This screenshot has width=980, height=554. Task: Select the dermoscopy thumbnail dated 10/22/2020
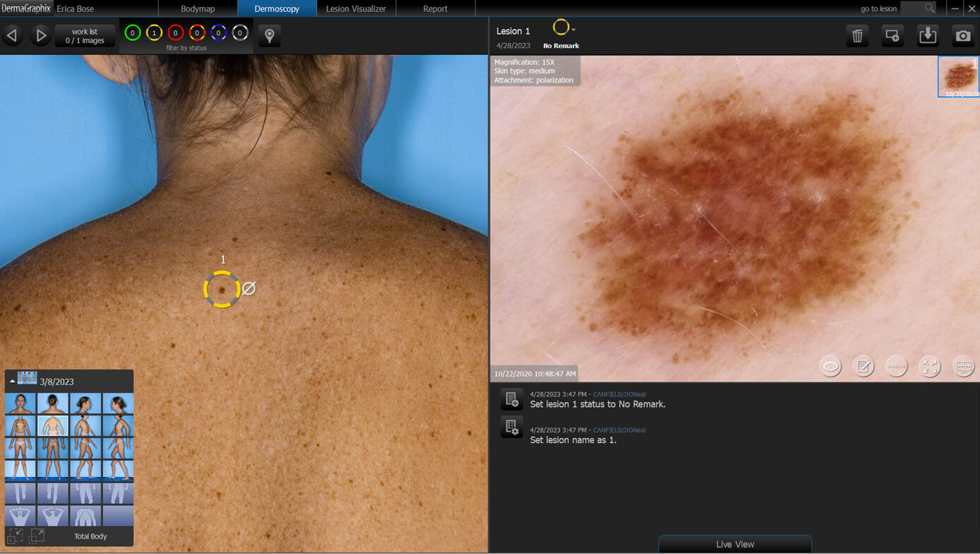958,76
